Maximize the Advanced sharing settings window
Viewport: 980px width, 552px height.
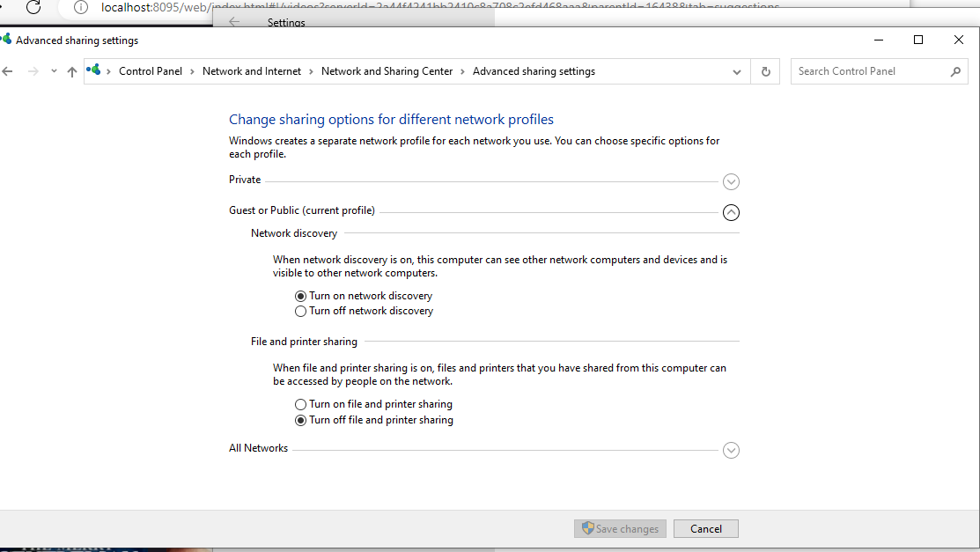pos(918,40)
